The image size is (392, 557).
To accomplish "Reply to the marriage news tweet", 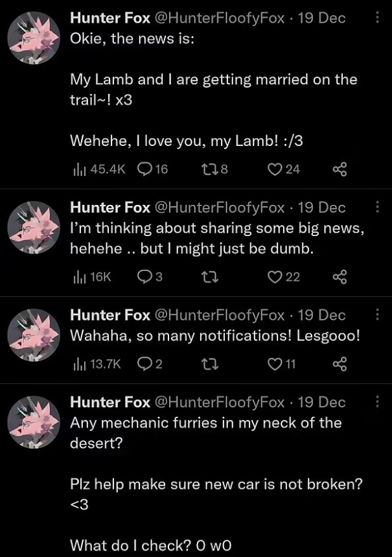I will 145,169.
